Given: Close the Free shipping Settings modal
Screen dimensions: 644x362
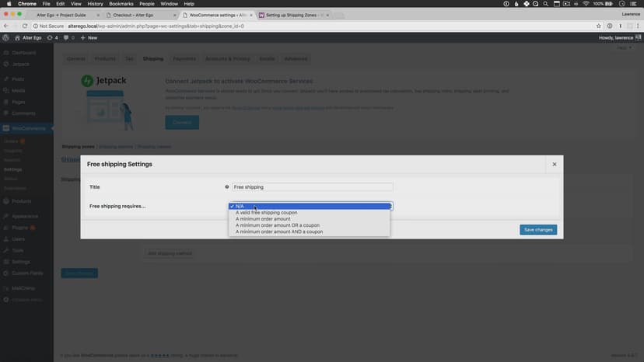Looking at the screenshot, I should [554, 164].
